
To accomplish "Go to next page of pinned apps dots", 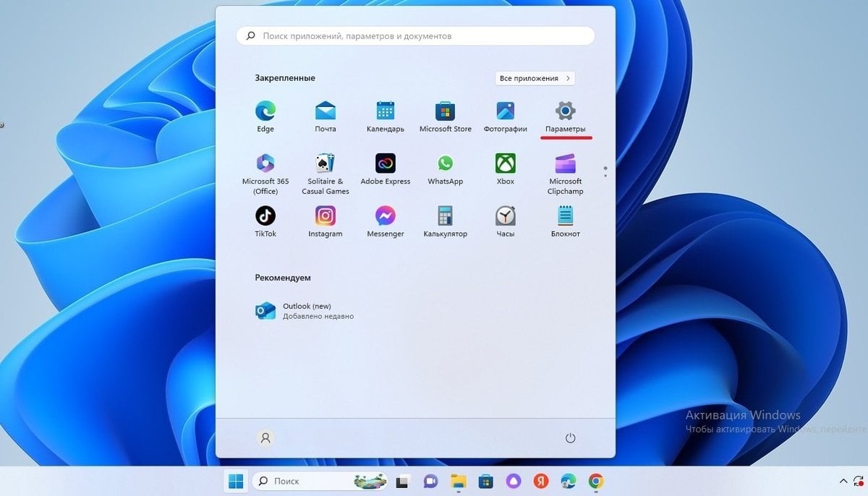I will pyautogui.click(x=605, y=171).
